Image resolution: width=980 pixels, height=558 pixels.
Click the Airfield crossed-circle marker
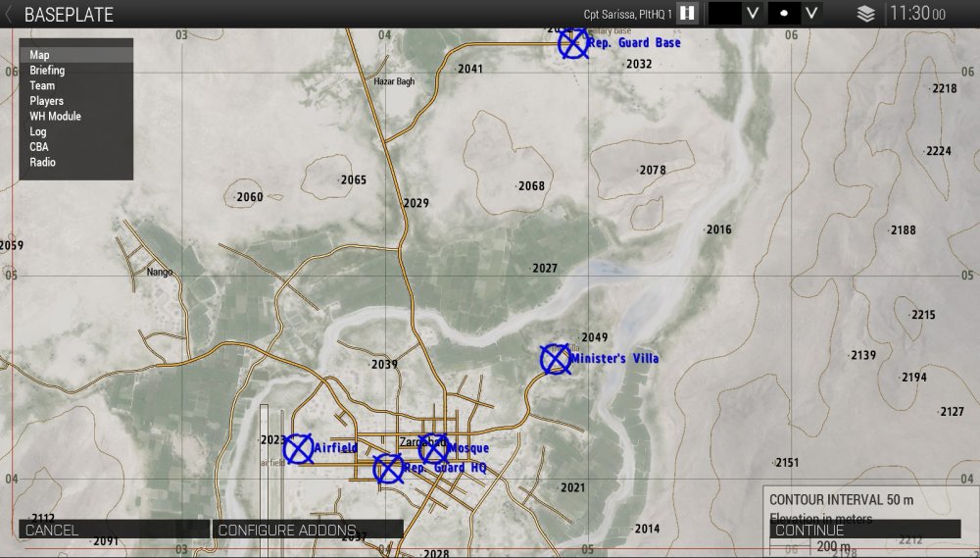[x=298, y=448]
